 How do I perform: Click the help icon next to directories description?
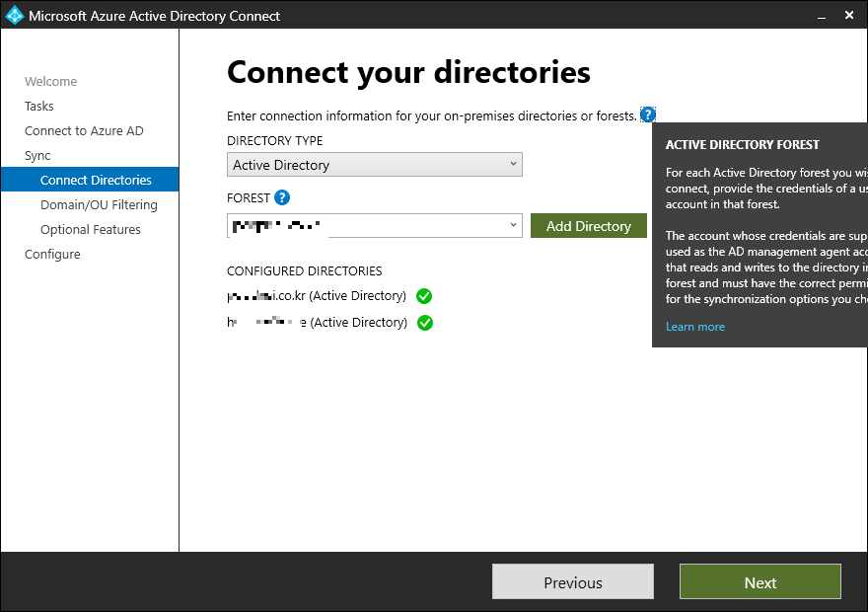[x=648, y=115]
